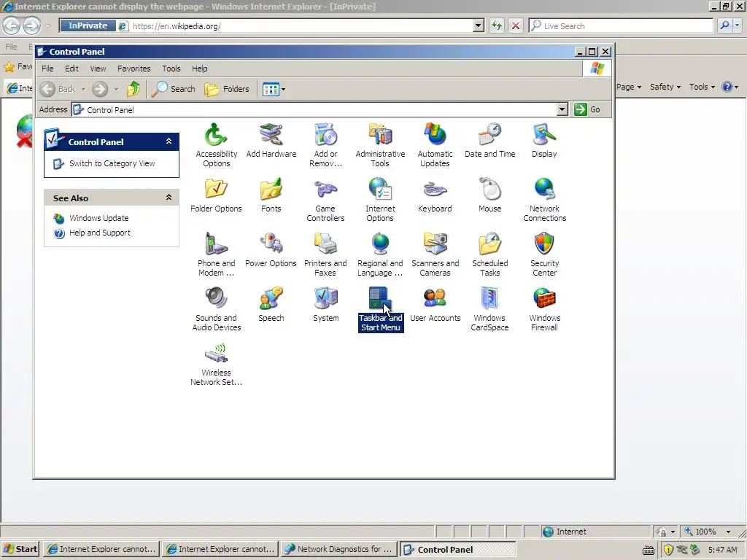
Task: Open the Control Panel Tools menu
Action: 171,69
